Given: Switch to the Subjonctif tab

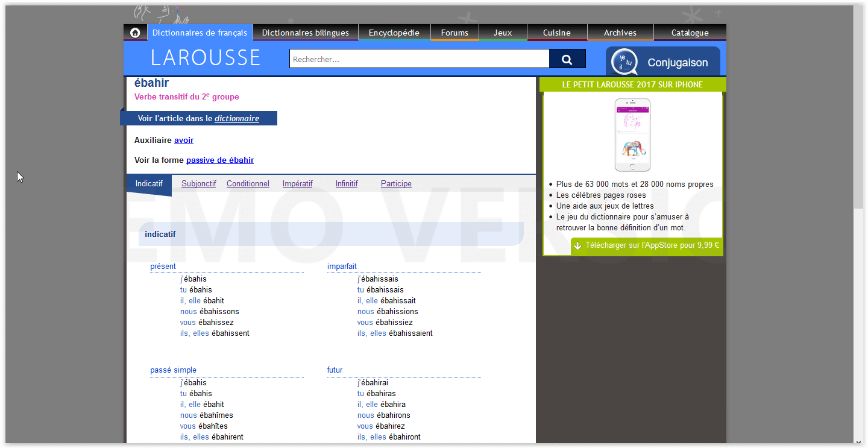Looking at the screenshot, I should pyautogui.click(x=198, y=184).
